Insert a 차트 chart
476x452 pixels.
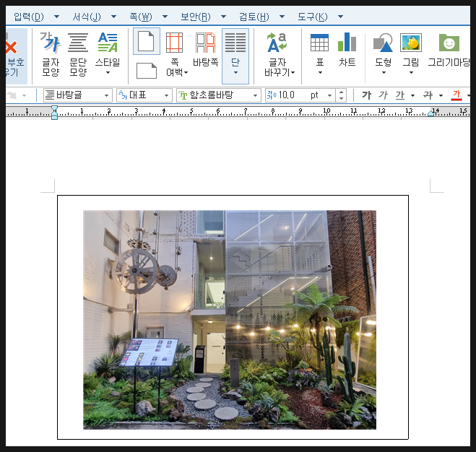(x=347, y=49)
